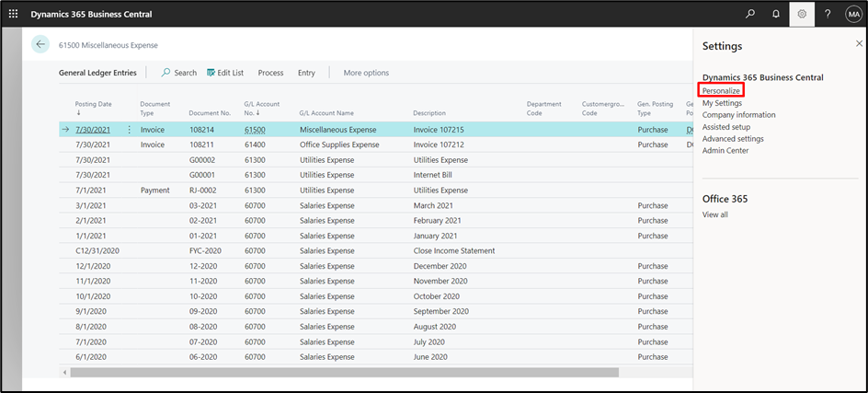Select the RJ-0002 document number cell
This screenshot has width=868, height=393.
(x=202, y=191)
